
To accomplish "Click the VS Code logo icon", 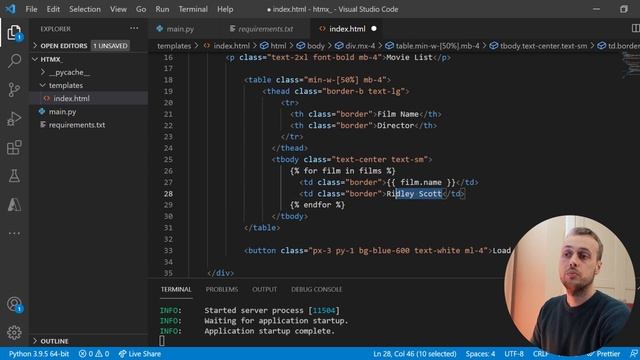I will [11, 9].
